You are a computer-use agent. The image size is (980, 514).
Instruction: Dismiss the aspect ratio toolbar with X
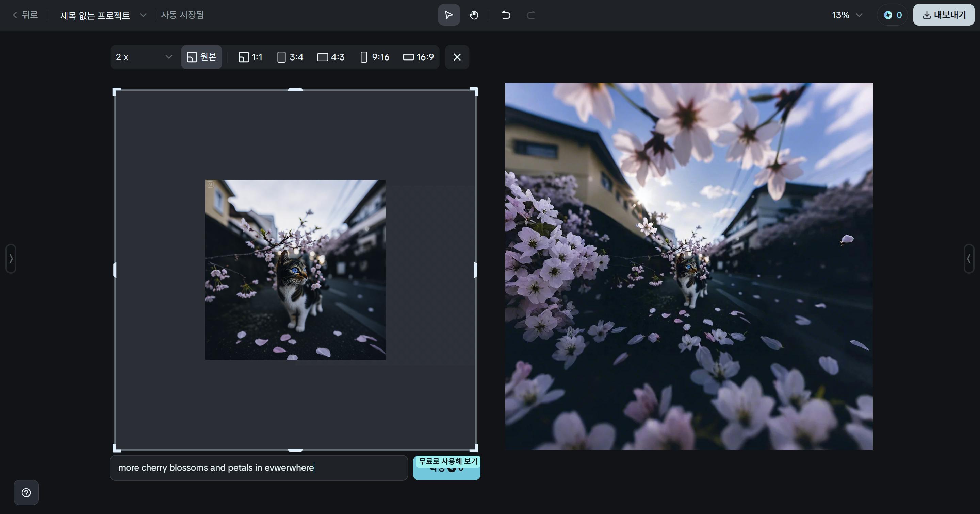click(457, 57)
